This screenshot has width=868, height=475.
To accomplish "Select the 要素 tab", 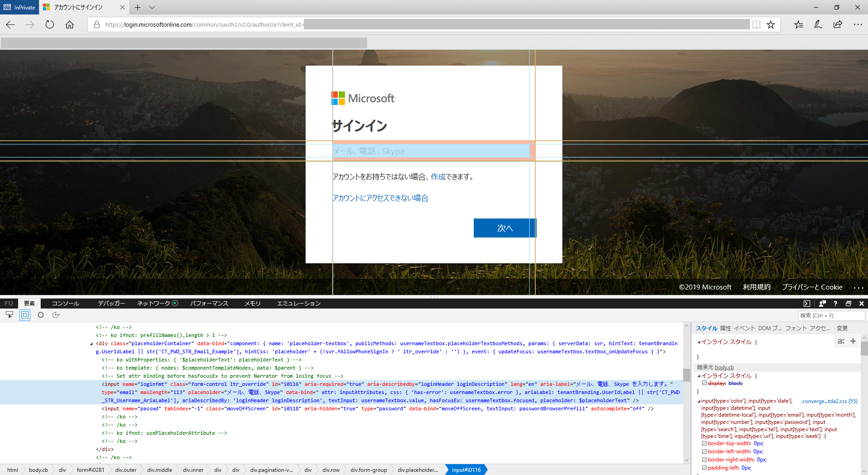I will tap(29, 304).
